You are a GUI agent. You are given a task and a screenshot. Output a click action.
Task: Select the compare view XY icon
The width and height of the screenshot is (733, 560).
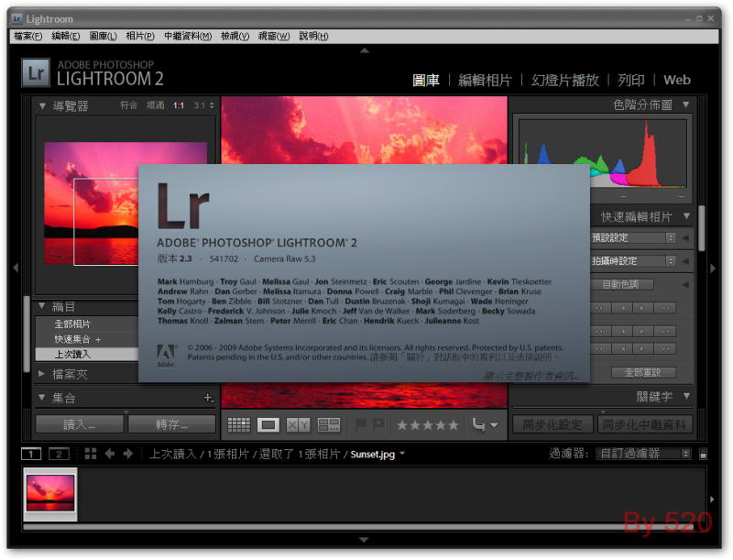[x=298, y=424]
